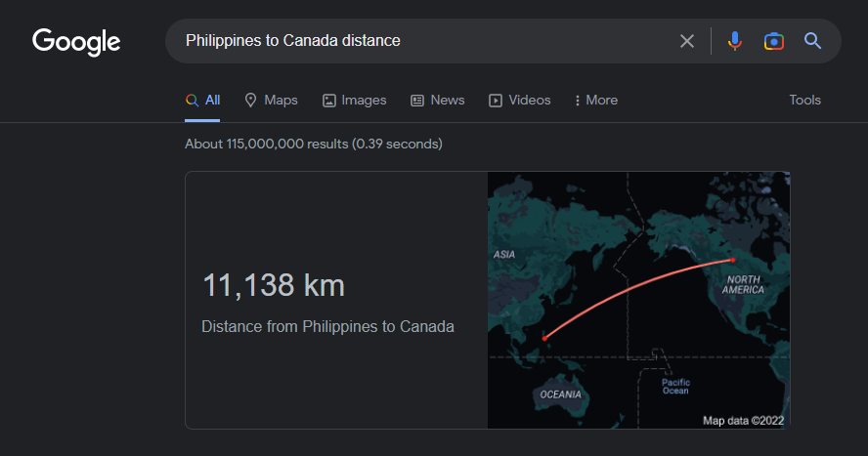868x456 pixels.
Task: Switch to the Images tab
Action: (354, 100)
